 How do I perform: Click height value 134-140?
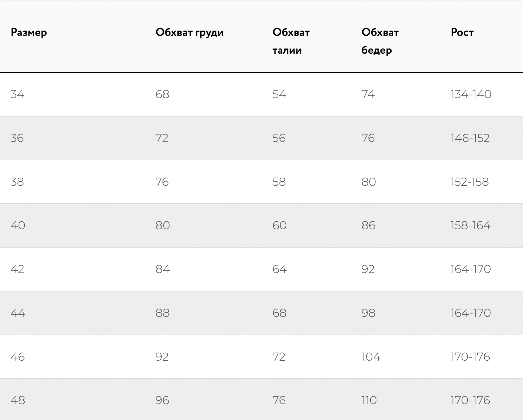tap(471, 94)
